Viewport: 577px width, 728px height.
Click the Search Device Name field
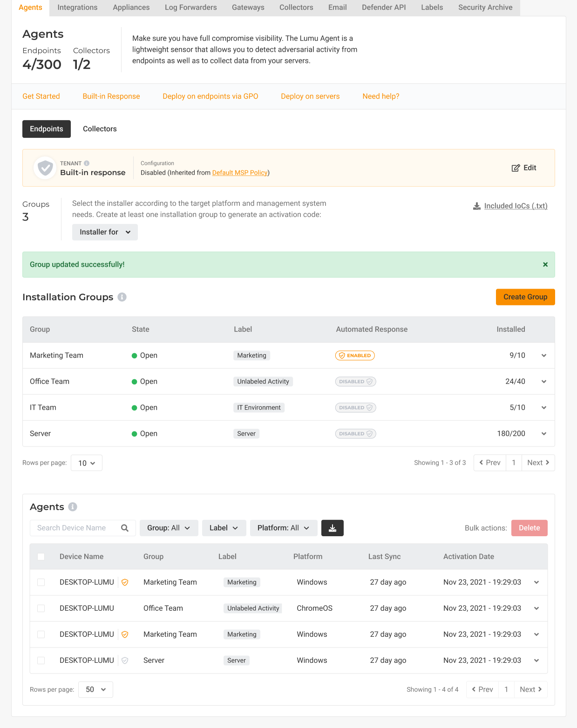(x=75, y=528)
